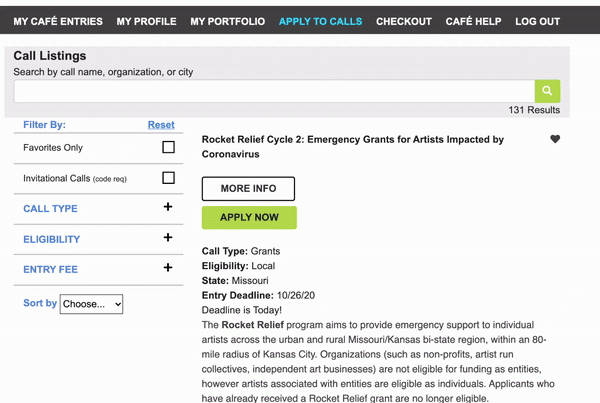The image size is (600, 403).
Task: Expand ENTRY FEE filter plus icon
Action: point(168,268)
